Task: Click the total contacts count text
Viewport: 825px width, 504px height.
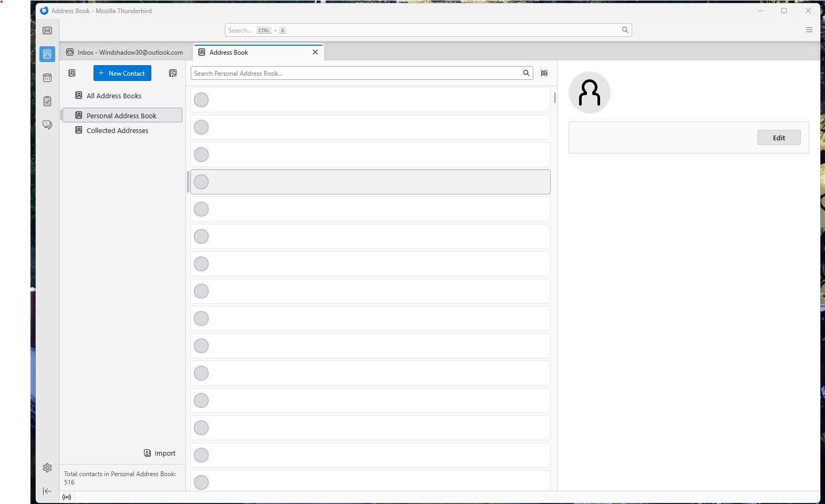Action: 120,478
